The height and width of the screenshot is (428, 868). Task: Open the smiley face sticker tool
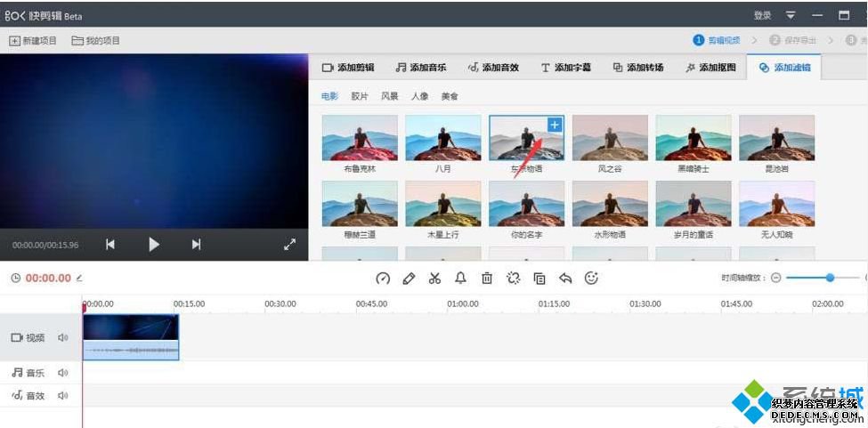591,279
